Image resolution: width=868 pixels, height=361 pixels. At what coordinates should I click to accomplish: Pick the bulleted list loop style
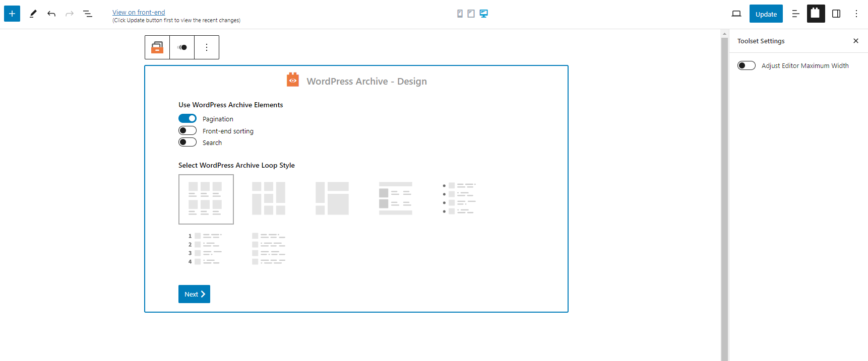coord(459,198)
